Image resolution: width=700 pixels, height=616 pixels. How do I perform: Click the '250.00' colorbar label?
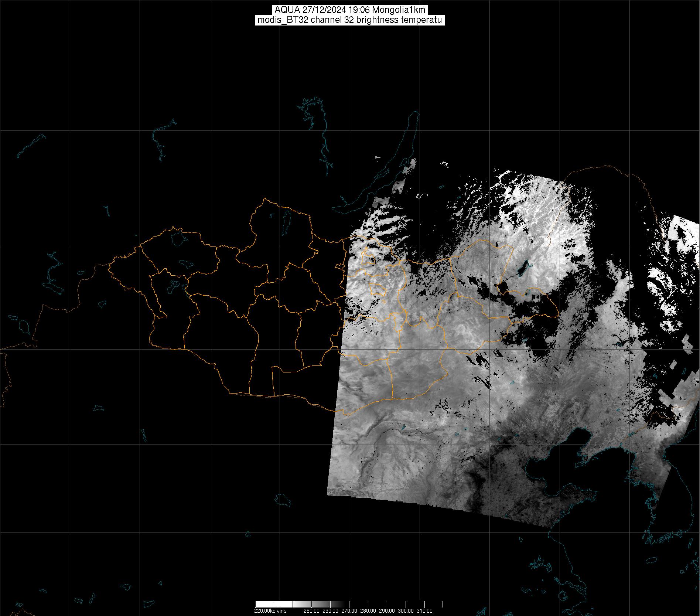(x=311, y=611)
